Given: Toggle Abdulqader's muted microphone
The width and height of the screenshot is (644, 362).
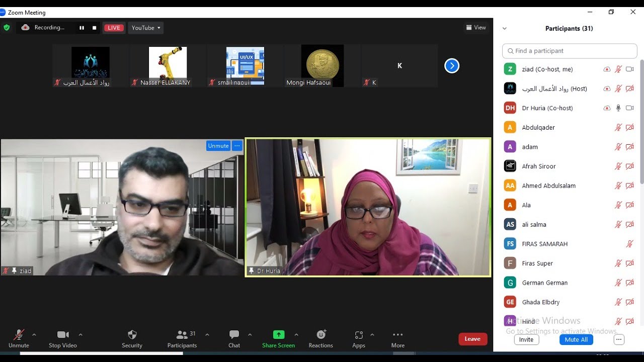Looking at the screenshot, I should pos(618,128).
